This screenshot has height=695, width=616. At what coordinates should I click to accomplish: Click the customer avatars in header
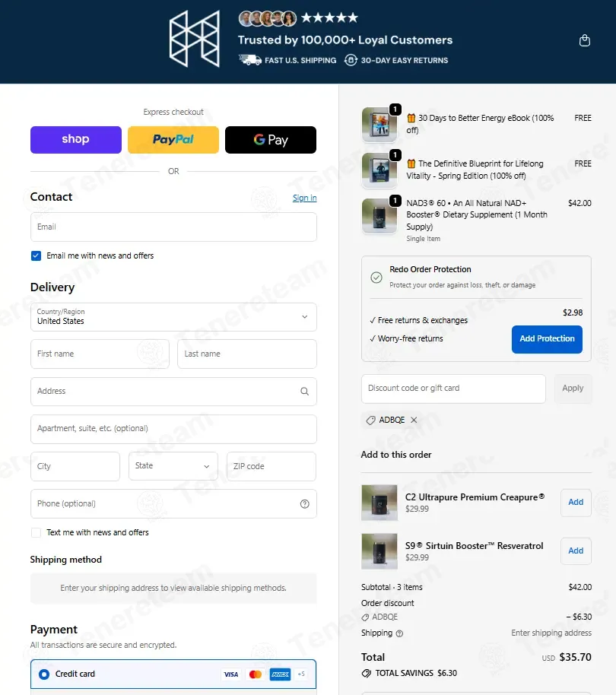pyautogui.click(x=268, y=18)
